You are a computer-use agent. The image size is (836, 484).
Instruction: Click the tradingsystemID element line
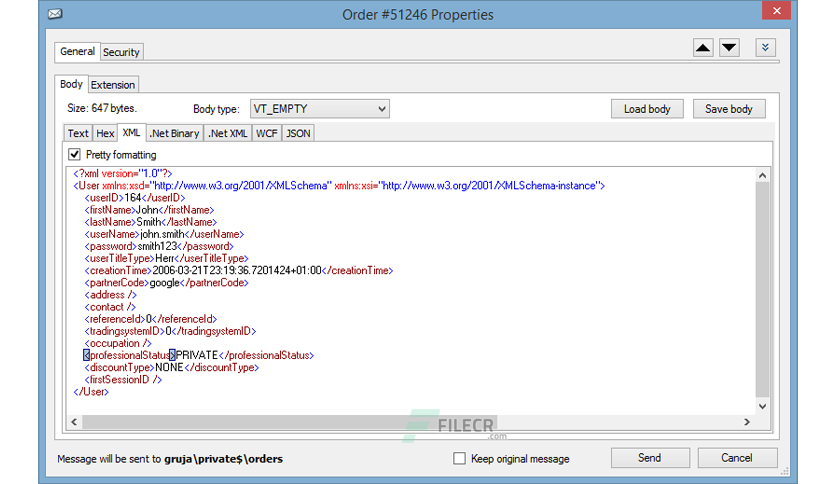point(170,332)
